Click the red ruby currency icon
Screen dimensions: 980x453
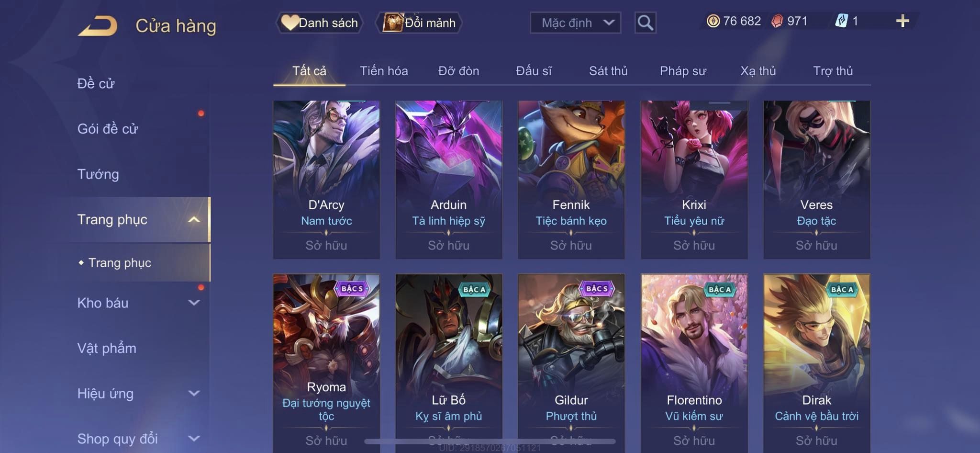coord(777,21)
